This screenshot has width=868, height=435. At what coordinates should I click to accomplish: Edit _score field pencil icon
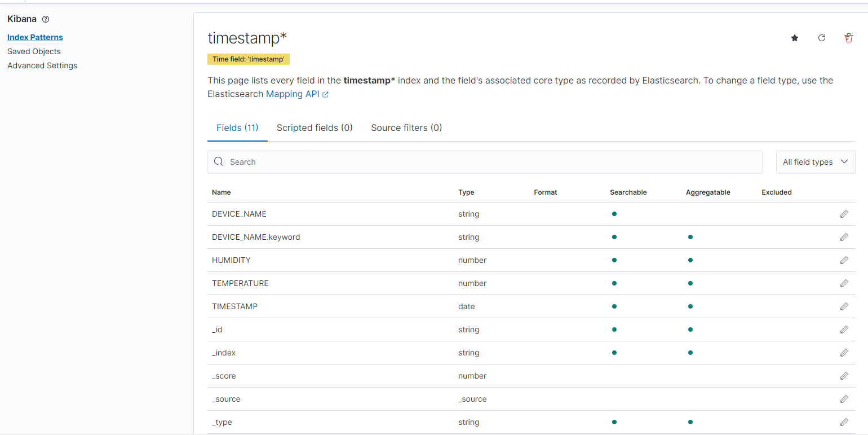click(x=844, y=376)
